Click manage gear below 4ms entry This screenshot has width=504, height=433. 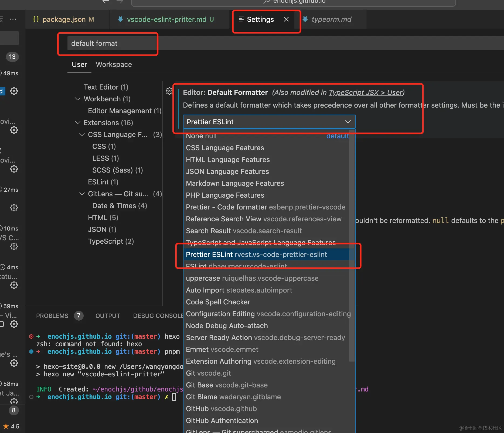click(14, 285)
